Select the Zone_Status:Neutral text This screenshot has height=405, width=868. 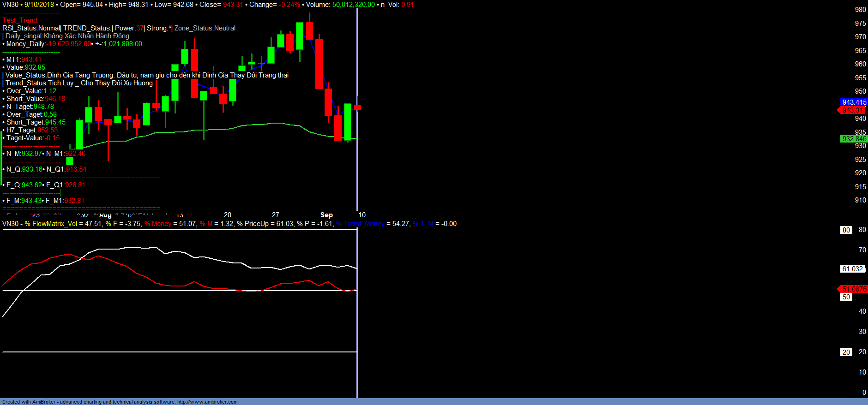tap(205, 28)
